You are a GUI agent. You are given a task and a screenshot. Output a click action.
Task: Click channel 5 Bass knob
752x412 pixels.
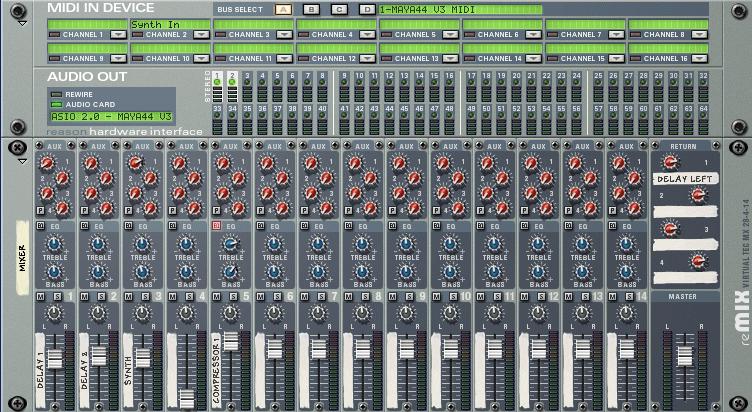point(230,272)
